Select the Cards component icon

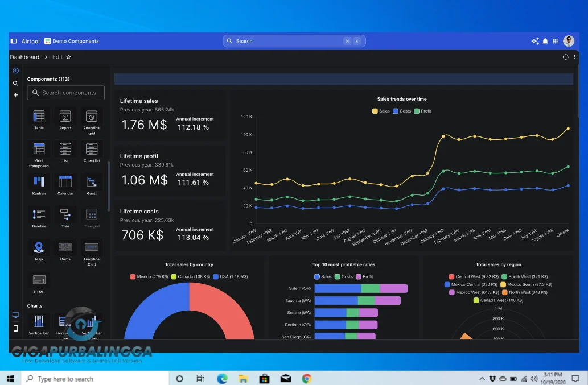click(x=65, y=247)
